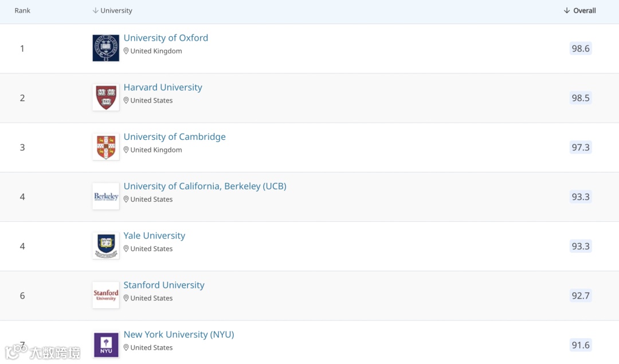Open the Yale University link
Viewport: 619px width, 364px height.
click(154, 236)
